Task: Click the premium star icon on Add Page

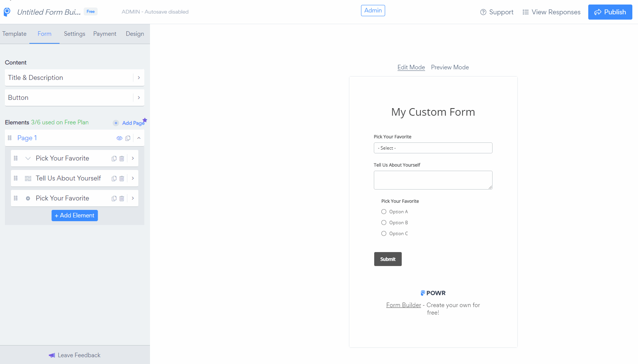Action: point(145,120)
